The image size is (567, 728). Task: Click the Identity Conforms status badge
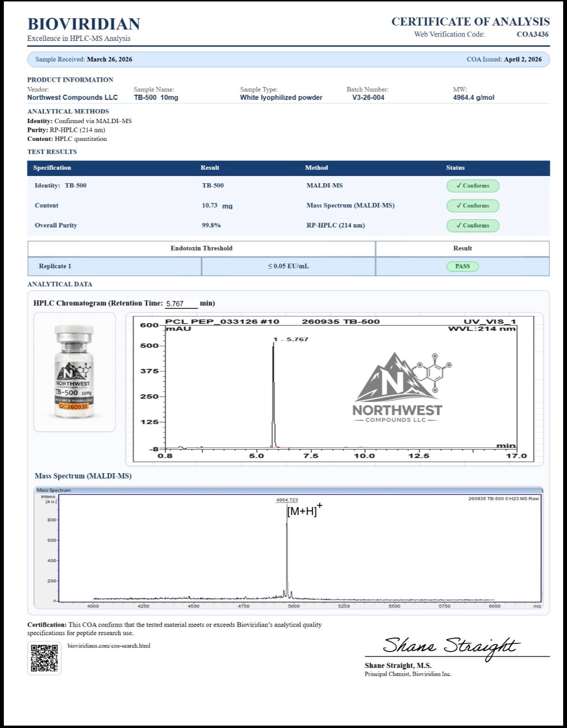click(472, 186)
